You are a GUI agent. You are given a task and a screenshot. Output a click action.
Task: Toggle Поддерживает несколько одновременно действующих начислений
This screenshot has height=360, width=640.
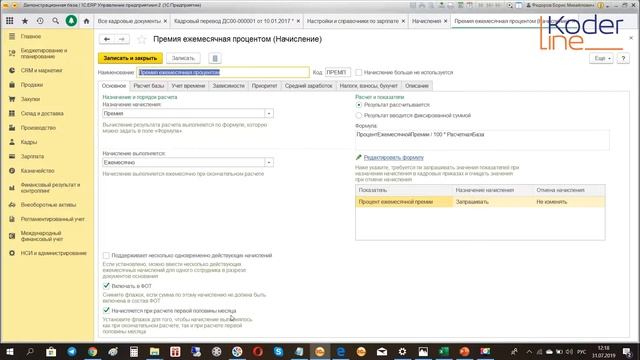(x=106, y=256)
